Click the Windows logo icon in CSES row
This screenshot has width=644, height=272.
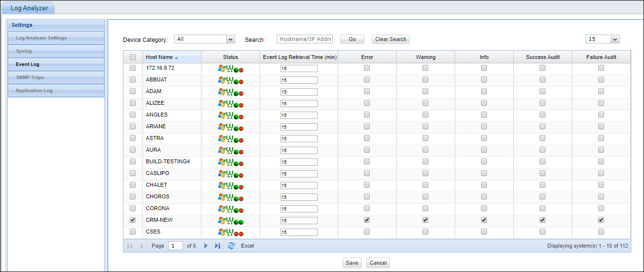pos(221,232)
